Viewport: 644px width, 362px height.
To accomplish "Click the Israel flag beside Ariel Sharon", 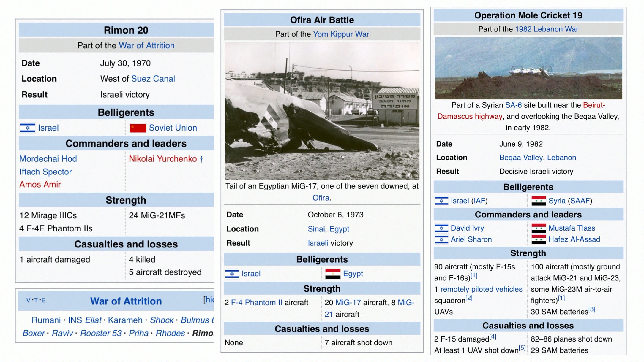I will click(x=441, y=239).
